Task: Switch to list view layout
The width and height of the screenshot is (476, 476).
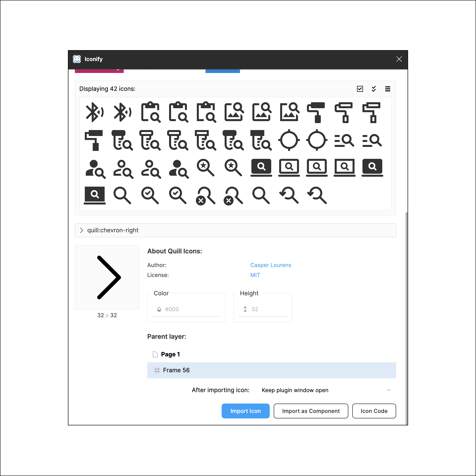Action: click(x=387, y=89)
